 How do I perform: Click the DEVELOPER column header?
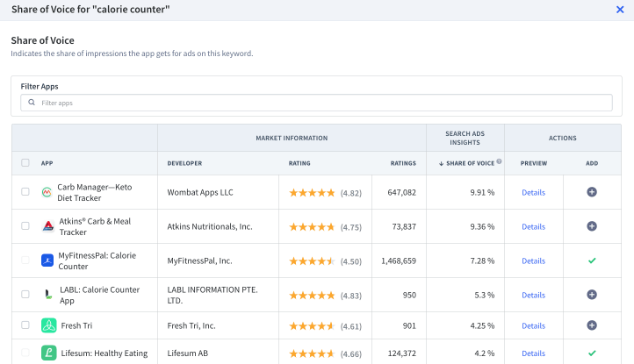[184, 163]
